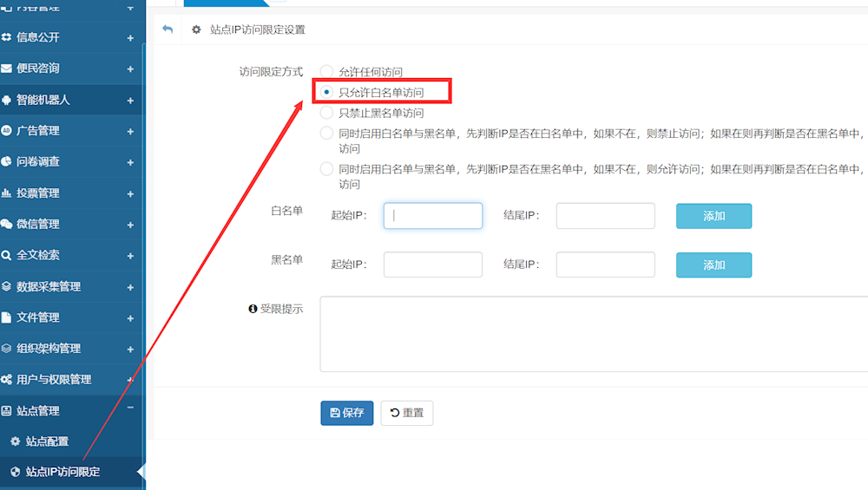Select radio: blacklist checked first then whitelist
The height and width of the screenshot is (490, 868).
click(326, 168)
